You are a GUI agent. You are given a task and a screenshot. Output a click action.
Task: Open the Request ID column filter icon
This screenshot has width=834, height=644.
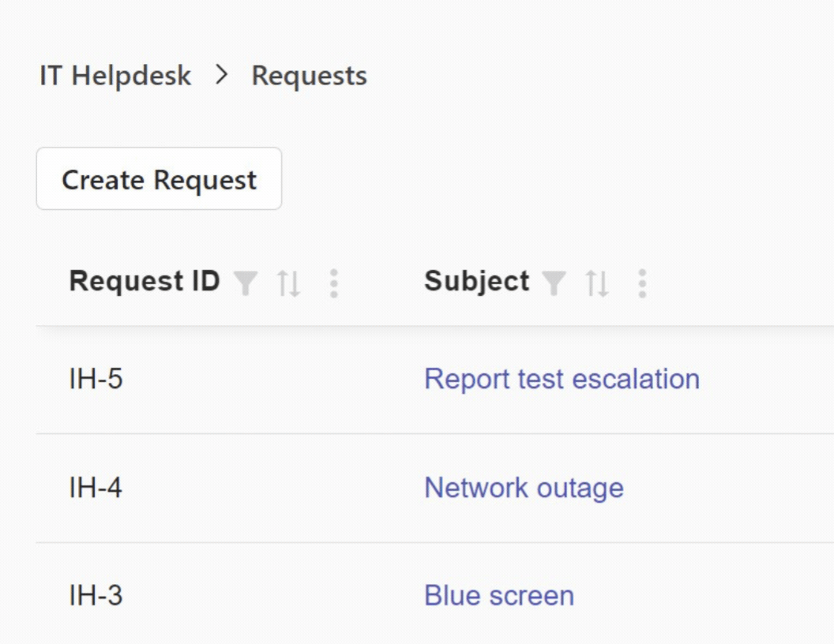tap(246, 283)
